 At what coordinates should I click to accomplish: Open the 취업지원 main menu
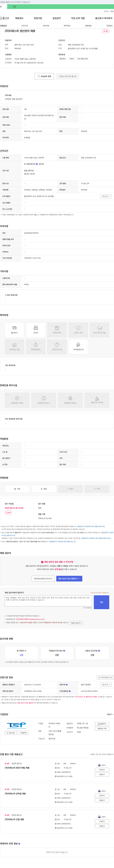[38, 18]
